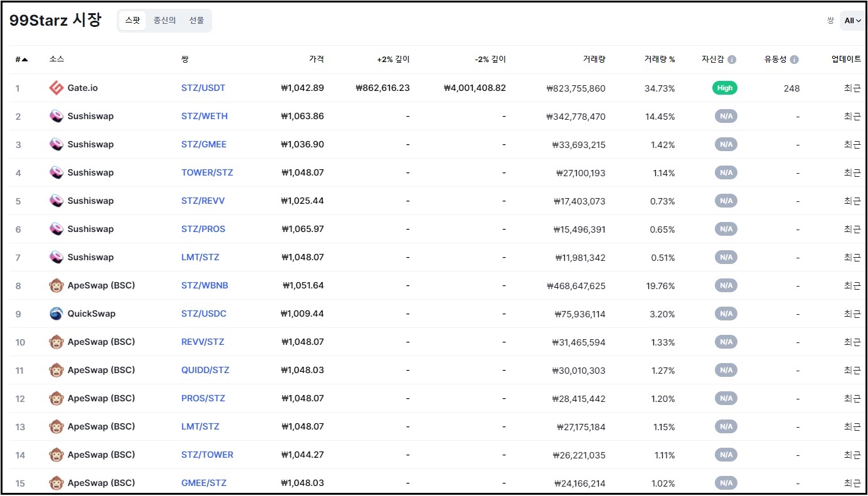Click liquidity value 248
This screenshot has height=496, width=868.
tap(791, 88)
